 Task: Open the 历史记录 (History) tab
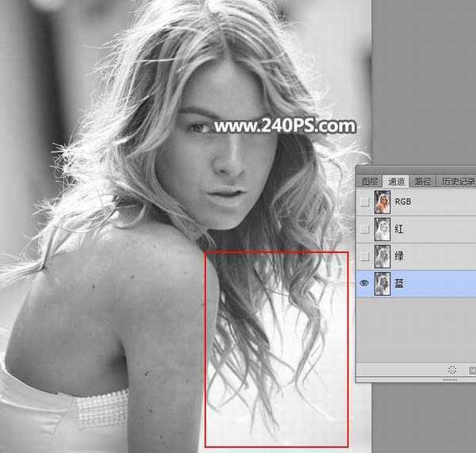(456, 181)
